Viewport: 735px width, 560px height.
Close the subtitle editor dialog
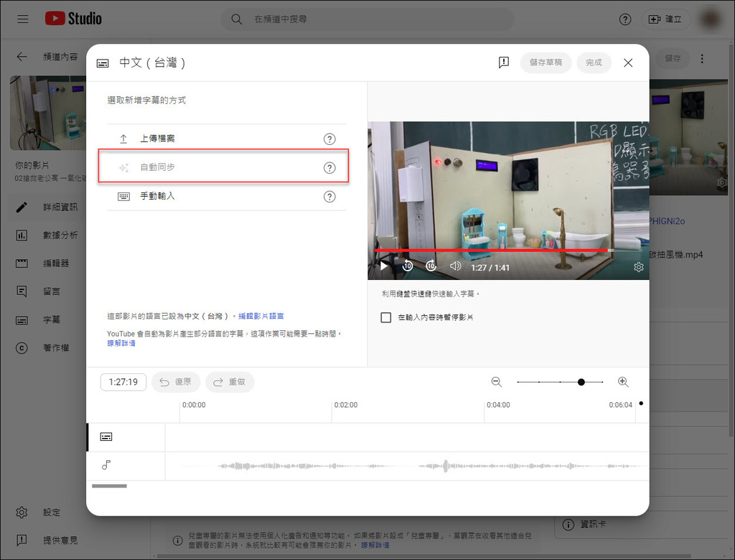tap(628, 62)
